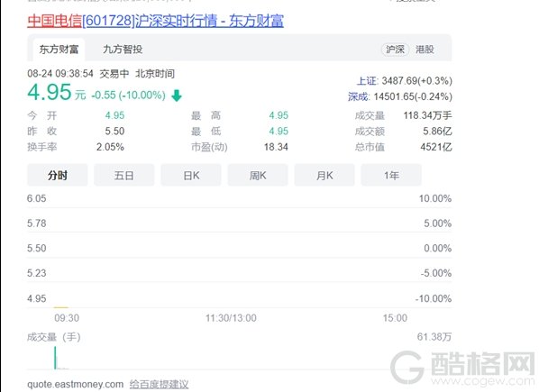Switch chart to 日K view

coord(191,175)
